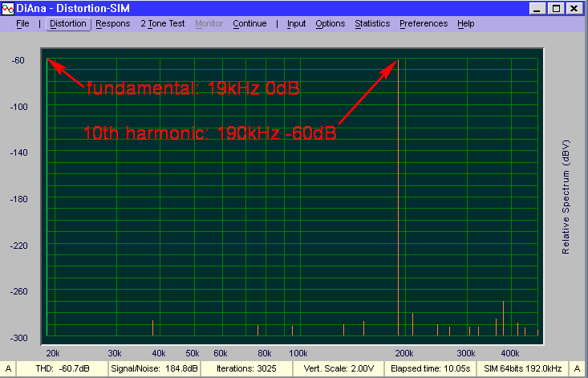Click the tall 190kHz harmonic spike
The image size is (588, 378).
coord(398,197)
